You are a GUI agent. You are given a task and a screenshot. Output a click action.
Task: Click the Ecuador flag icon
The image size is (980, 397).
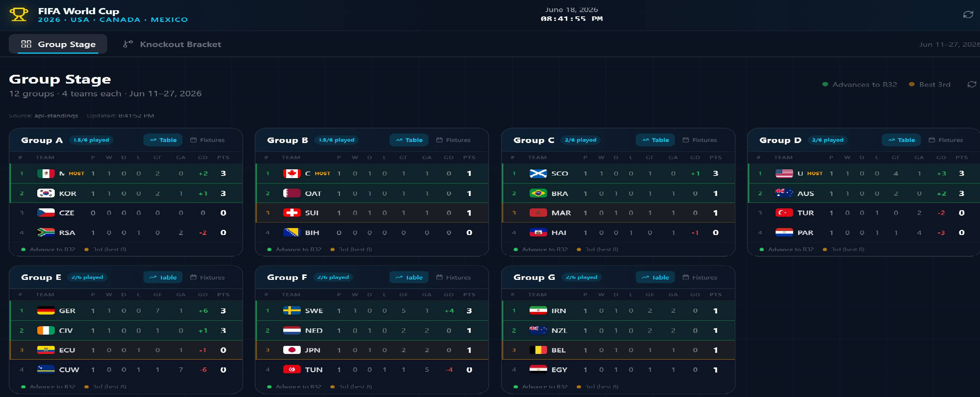click(x=46, y=350)
